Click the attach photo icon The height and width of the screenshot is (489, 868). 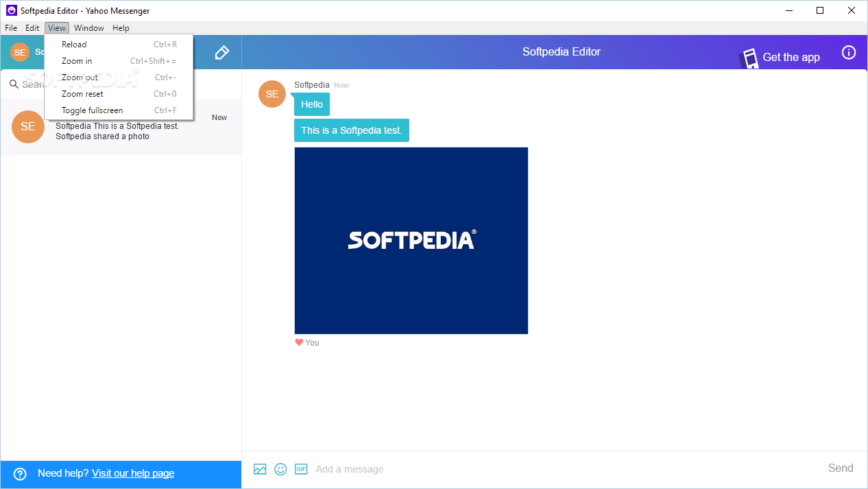[x=260, y=469]
